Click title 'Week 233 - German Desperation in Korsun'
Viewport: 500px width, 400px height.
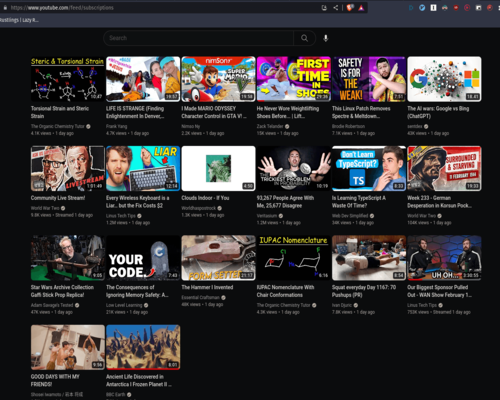[x=439, y=202]
